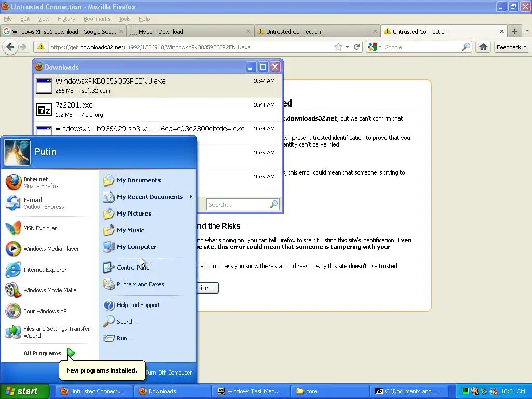This screenshot has height=399, width=532.
Task: Open the Tools menu
Action: pos(124,19)
